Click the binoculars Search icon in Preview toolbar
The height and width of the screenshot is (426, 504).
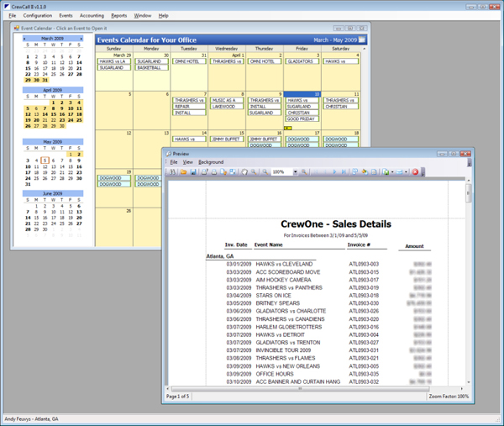coord(172,172)
